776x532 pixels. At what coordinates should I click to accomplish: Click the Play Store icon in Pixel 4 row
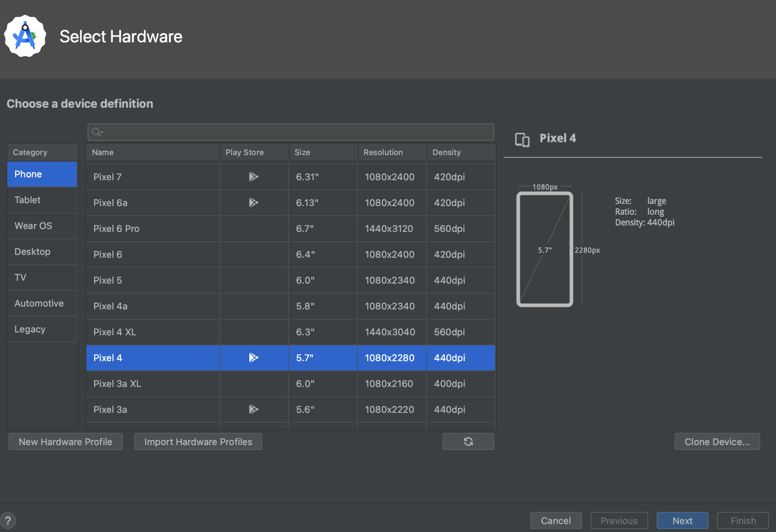point(253,358)
